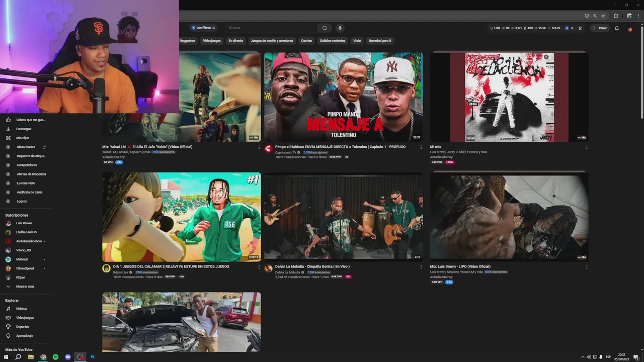Viewport: 644px width, 362px height.
Task: Select the Reggaeton filter chip
Action: [x=187, y=41]
